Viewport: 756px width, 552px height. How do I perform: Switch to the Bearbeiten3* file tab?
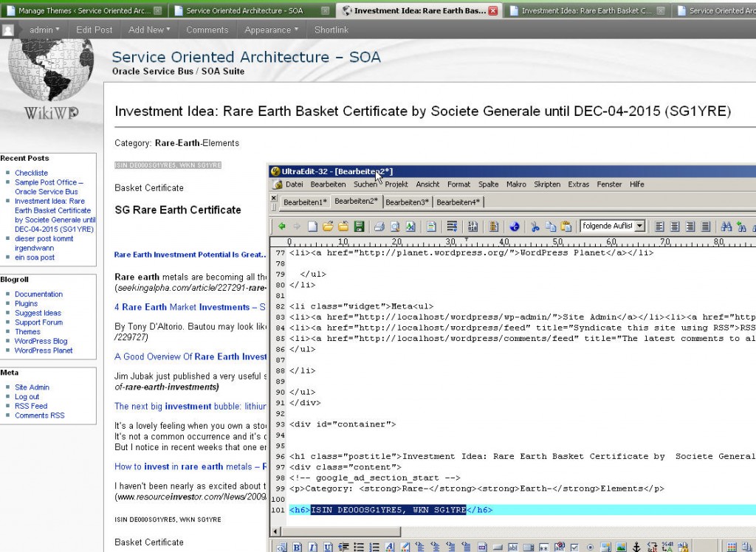[407, 202]
